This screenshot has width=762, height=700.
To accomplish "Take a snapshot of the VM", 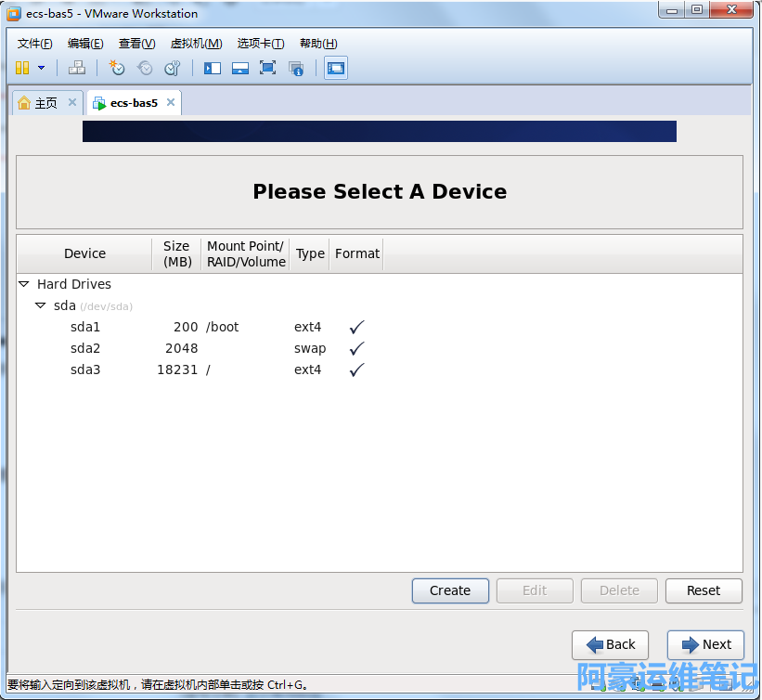I will 117,68.
